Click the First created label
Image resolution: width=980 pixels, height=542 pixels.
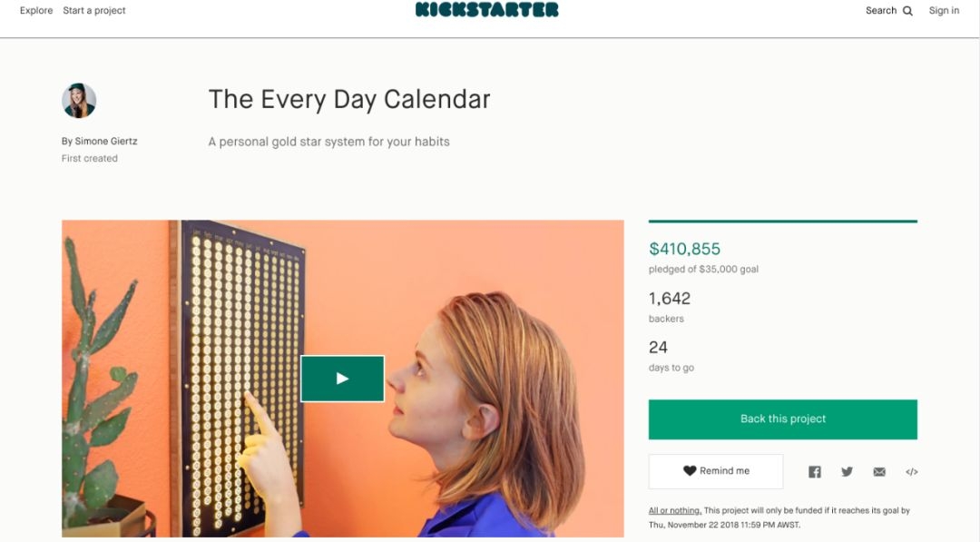89,159
